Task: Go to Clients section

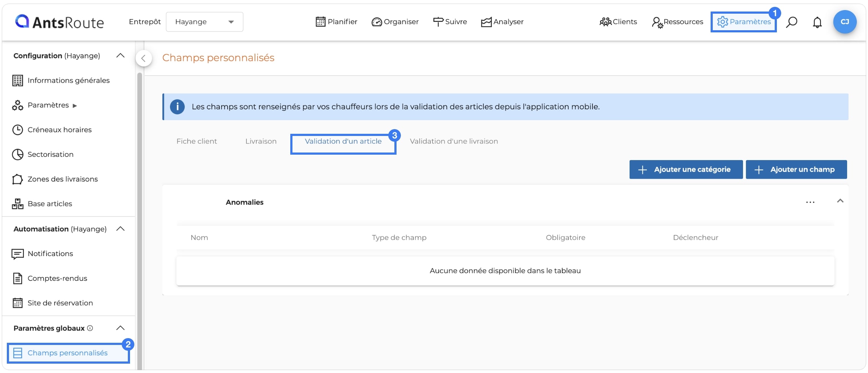Action: tap(618, 22)
